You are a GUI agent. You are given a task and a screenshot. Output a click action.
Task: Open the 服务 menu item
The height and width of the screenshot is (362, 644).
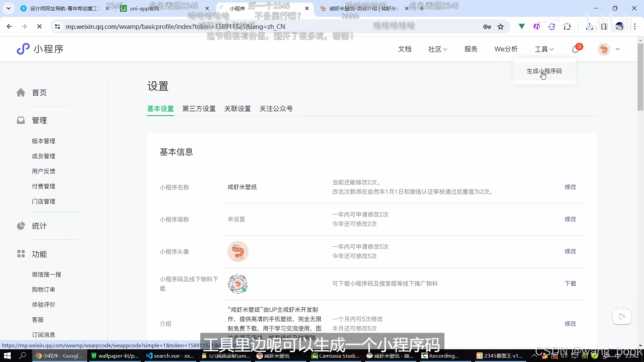(471, 49)
